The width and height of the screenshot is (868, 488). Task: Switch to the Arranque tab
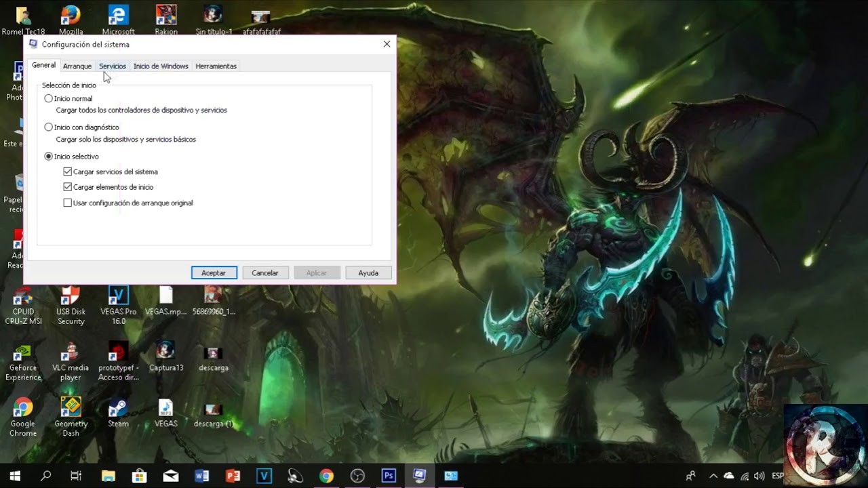click(77, 66)
